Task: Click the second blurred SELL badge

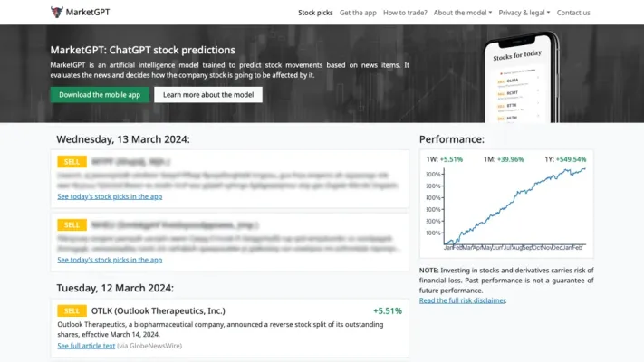Action: [x=72, y=224]
